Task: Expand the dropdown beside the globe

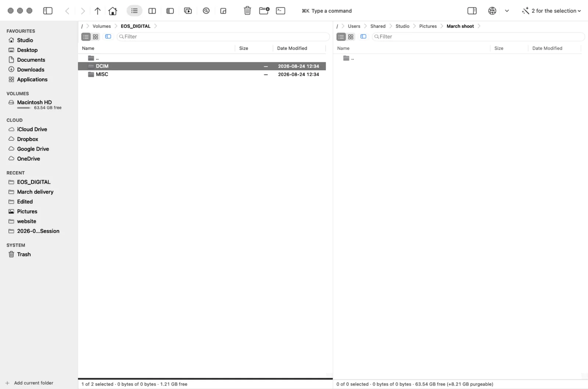Action: coord(507,11)
